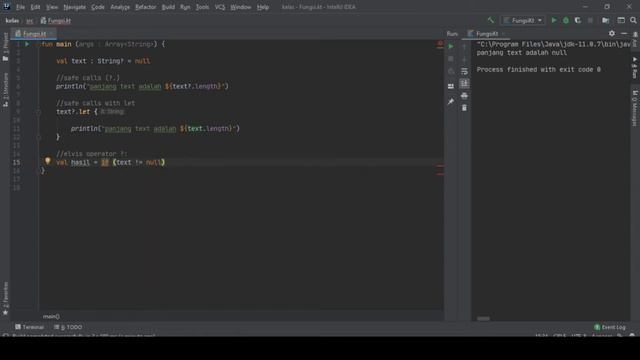Pin the Run tab with pin icon
The image size is (640, 360).
[451, 102]
